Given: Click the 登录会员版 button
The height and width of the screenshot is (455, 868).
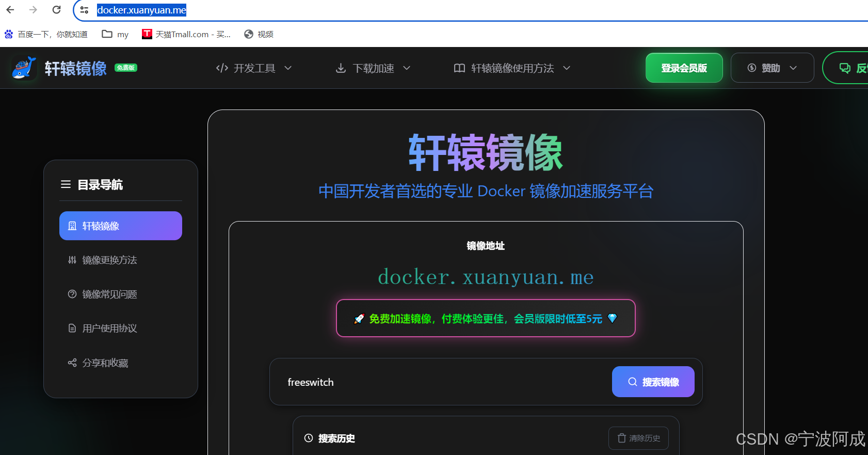Looking at the screenshot, I should point(684,68).
